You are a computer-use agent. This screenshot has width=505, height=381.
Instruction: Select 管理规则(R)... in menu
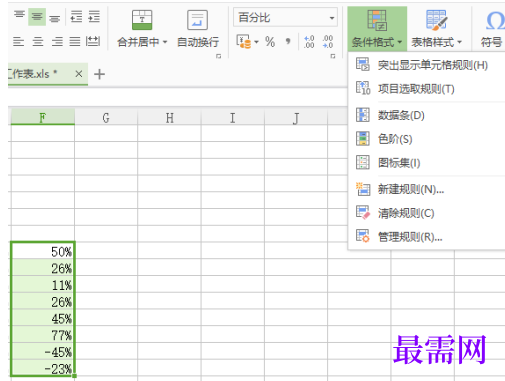[x=426, y=237]
